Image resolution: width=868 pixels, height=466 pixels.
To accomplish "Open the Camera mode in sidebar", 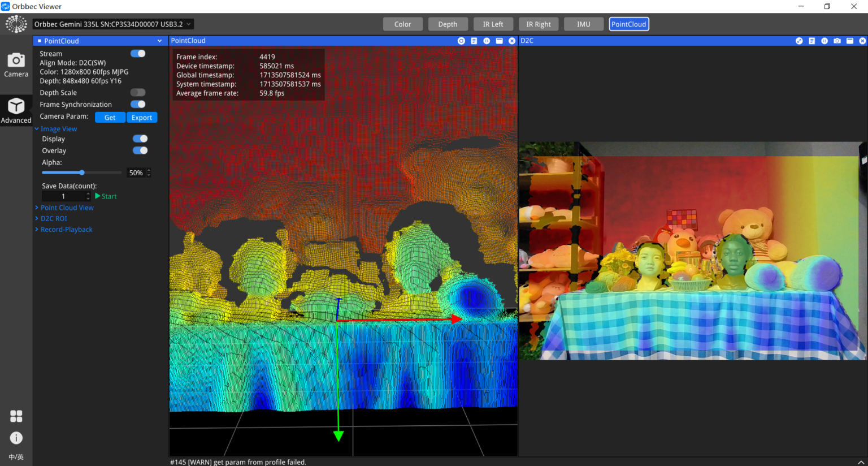I will [x=16, y=65].
